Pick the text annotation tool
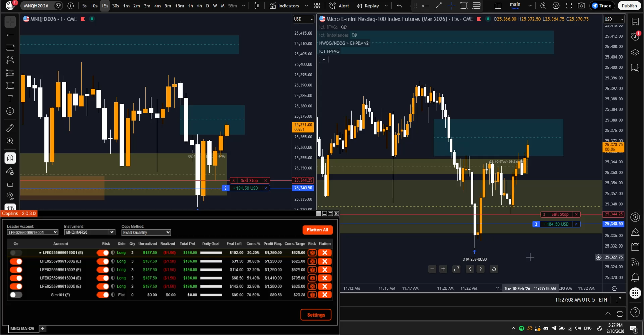 (x=10, y=98)
